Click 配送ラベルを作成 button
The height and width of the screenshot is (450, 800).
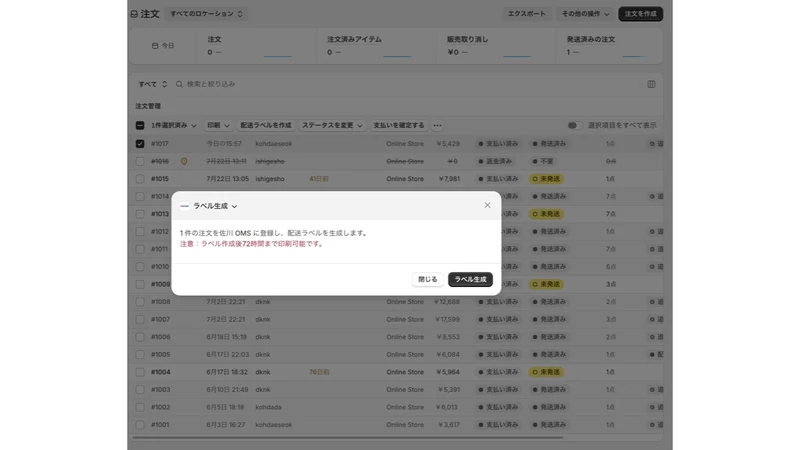coord(265,126)
